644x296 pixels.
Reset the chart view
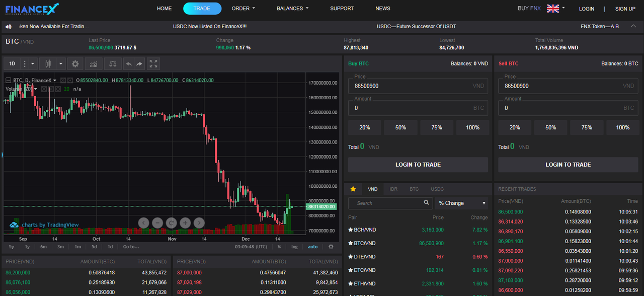point(171,223)
